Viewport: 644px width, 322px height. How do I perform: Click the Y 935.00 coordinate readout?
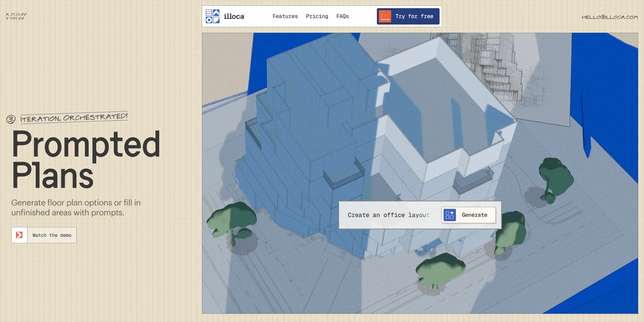tap(15, 18)
